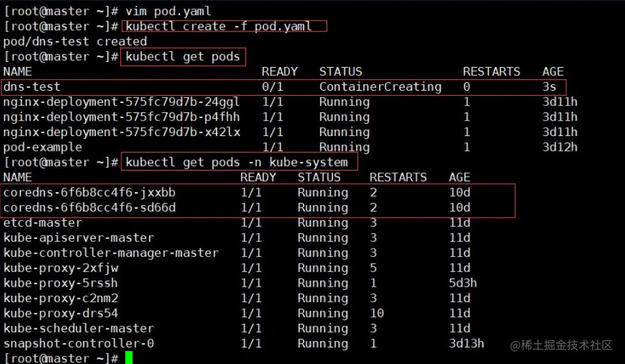Image resolution: width=625 pixels, height=364 pixels.
Task: Click the ContainerCreating status text
Action: click(380, 87)
